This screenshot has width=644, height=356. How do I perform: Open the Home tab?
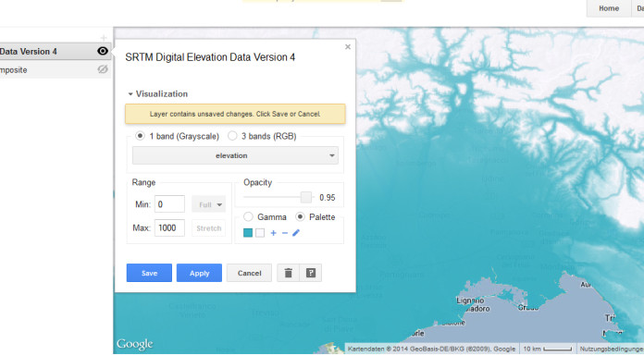[609, 8]
